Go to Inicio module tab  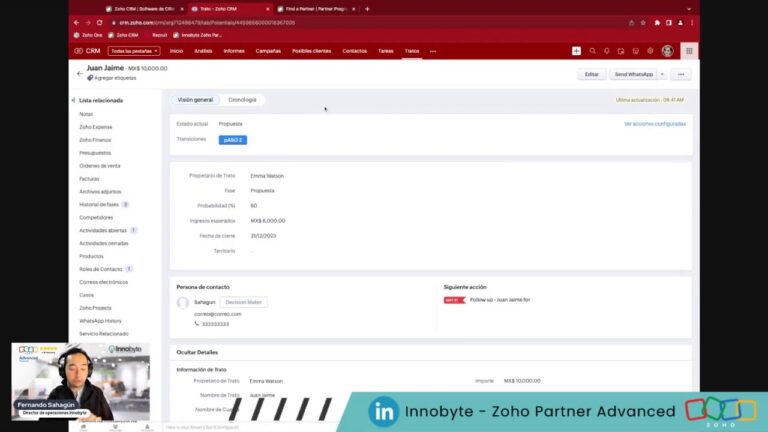(x=176, y=51)
